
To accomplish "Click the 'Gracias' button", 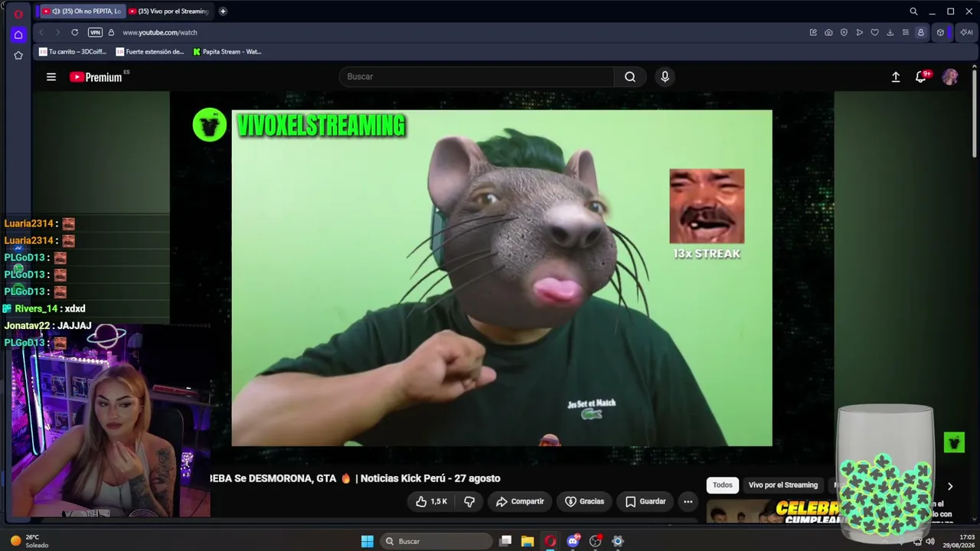I will tap(584, 501).
